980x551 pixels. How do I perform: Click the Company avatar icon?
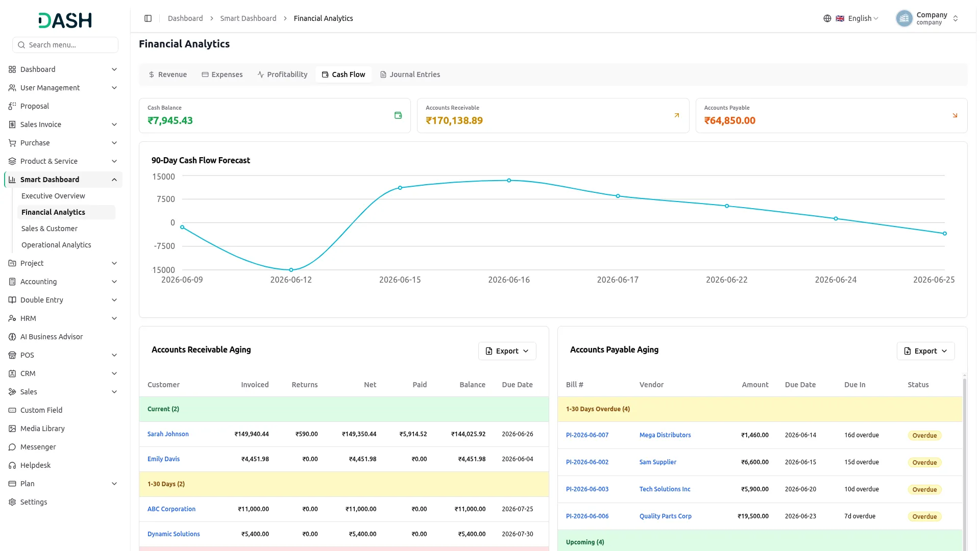pos(904,18)
